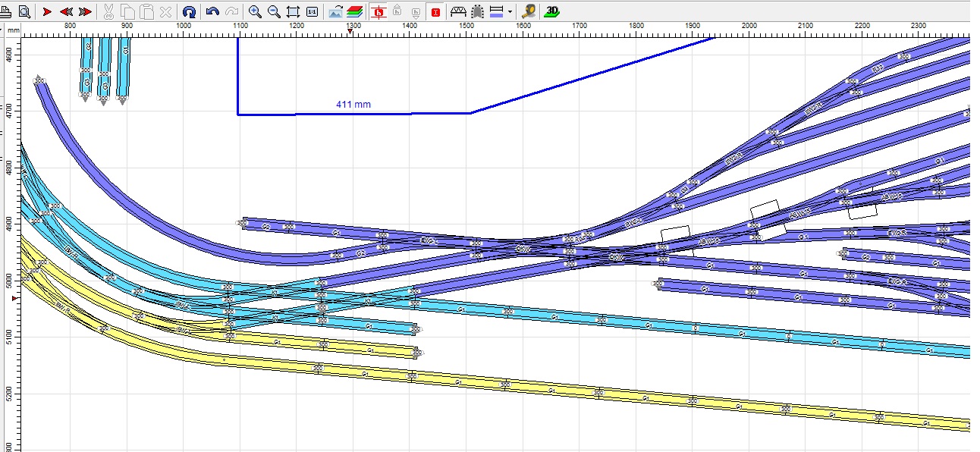Viewport: 980px width, 452px height.
Task: Click the Copy icon in toolbar
Action: pyautogui.click(x=127, y=11)
